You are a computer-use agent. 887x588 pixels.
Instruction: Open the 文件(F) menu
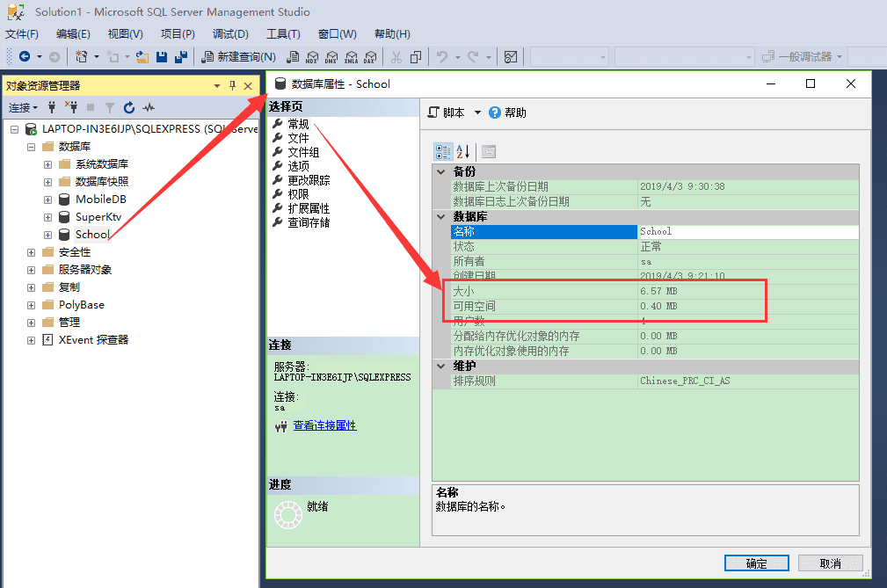22,34
